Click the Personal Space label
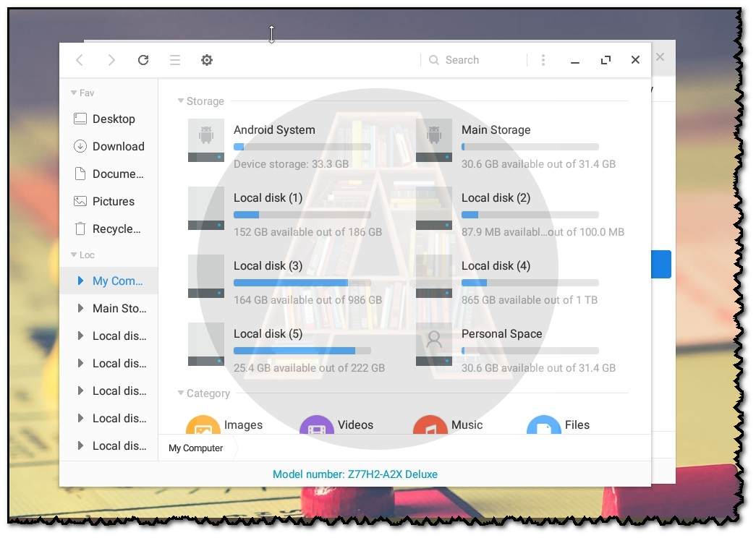The width and height of the screenshot is (756, 538). 501,333
